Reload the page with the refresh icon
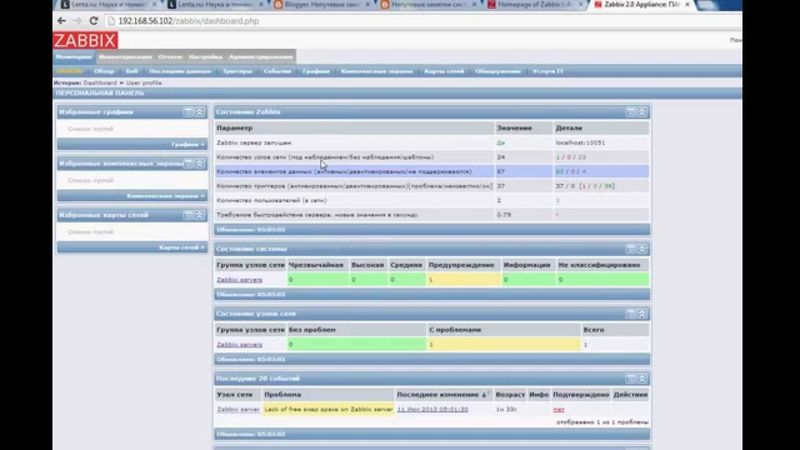800x450 pixels. pos(93,21)
